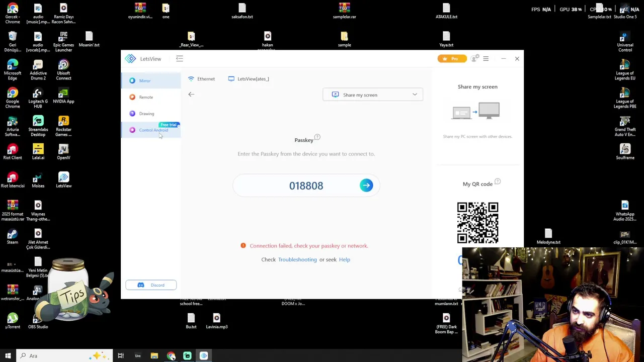
Task: Collapse the LetsView sidebar with the menu-fold icon
Action: tap(180, 59)
